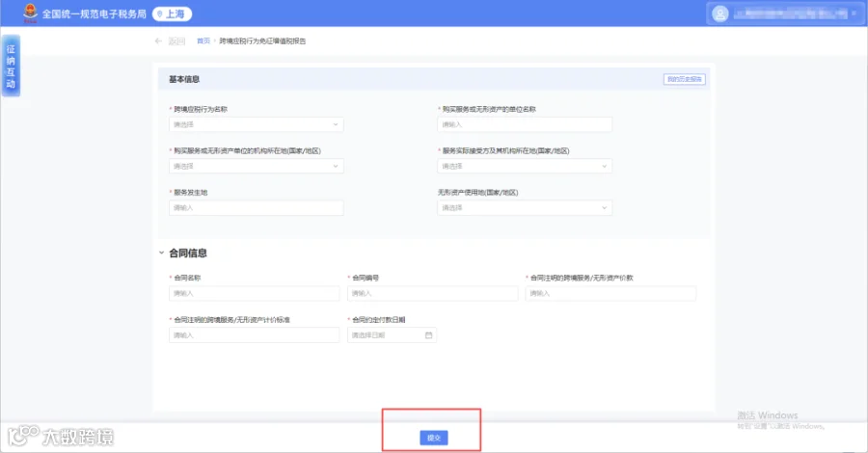Click the tax bureau emblem logo
The image size is (868, 453).
[x=31, y=13]
